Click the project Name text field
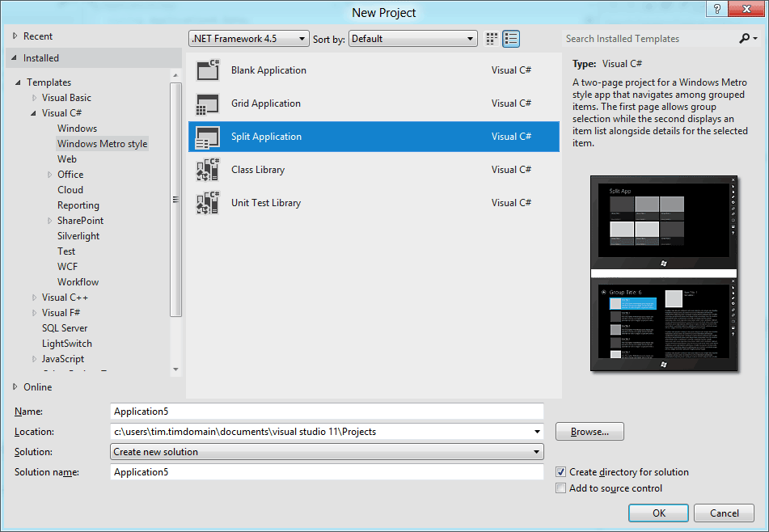Screen dimensions: 769x532 (327, 412)
